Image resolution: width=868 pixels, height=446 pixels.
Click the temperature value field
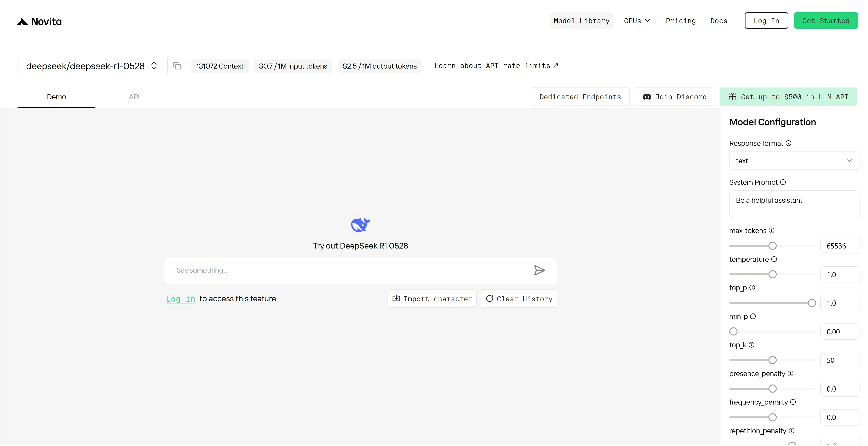click(840, 274)
